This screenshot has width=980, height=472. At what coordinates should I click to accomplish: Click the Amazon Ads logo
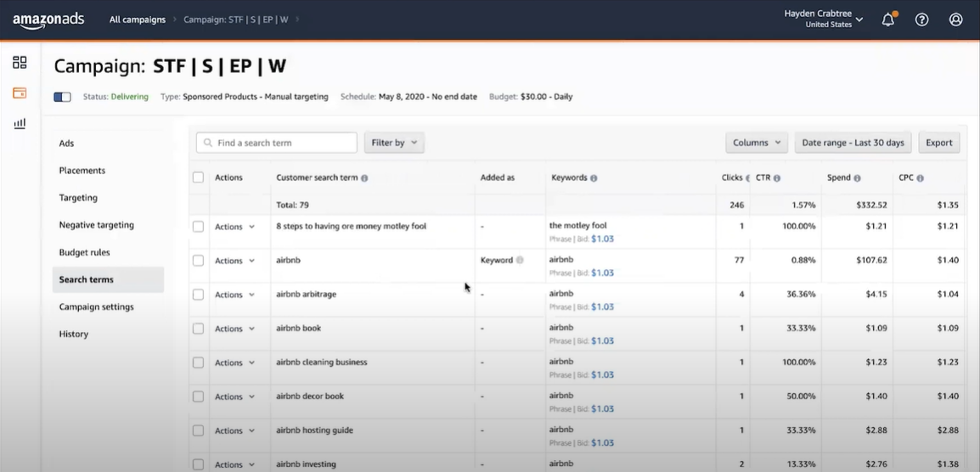pos(48,20)
